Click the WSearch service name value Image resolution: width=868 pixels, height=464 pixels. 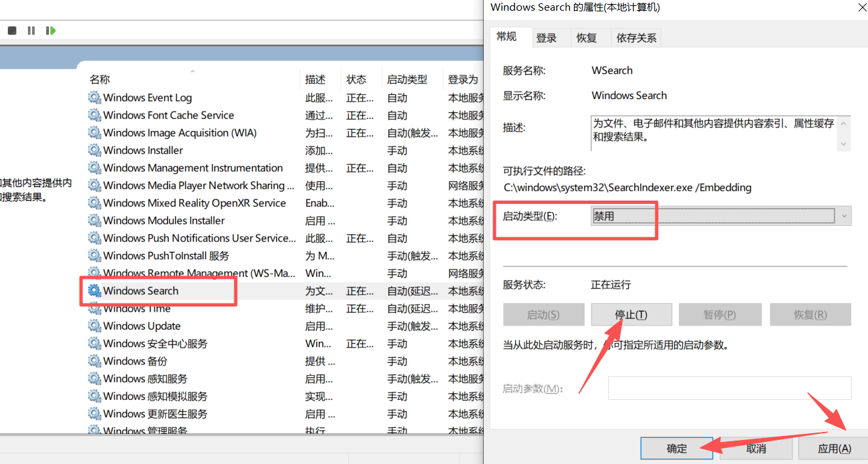[x=612, y=70]
